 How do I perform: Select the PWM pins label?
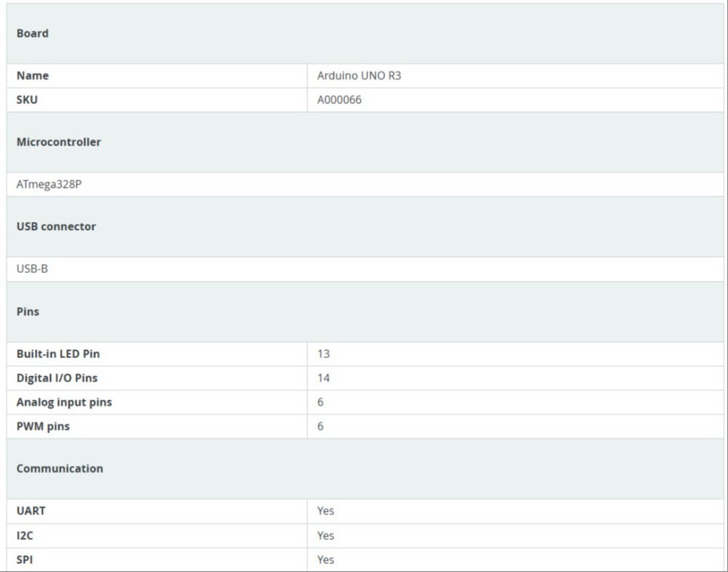[x=43, y=426]
